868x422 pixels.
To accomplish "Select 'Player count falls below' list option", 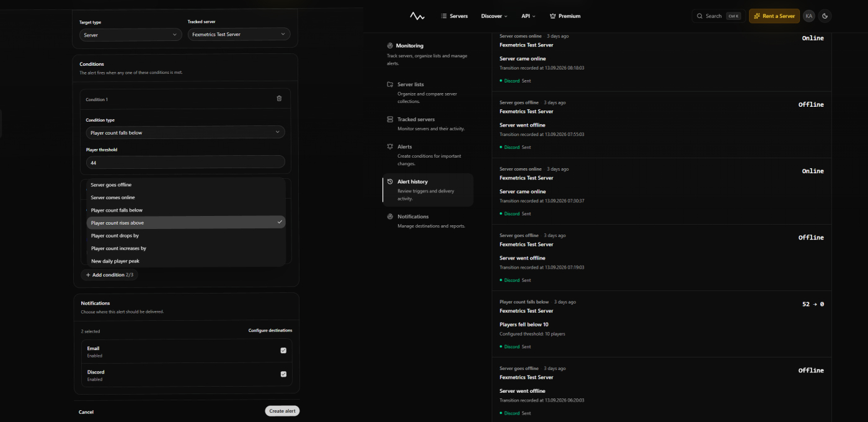I will pyautogui.click(x=186, y=210).
